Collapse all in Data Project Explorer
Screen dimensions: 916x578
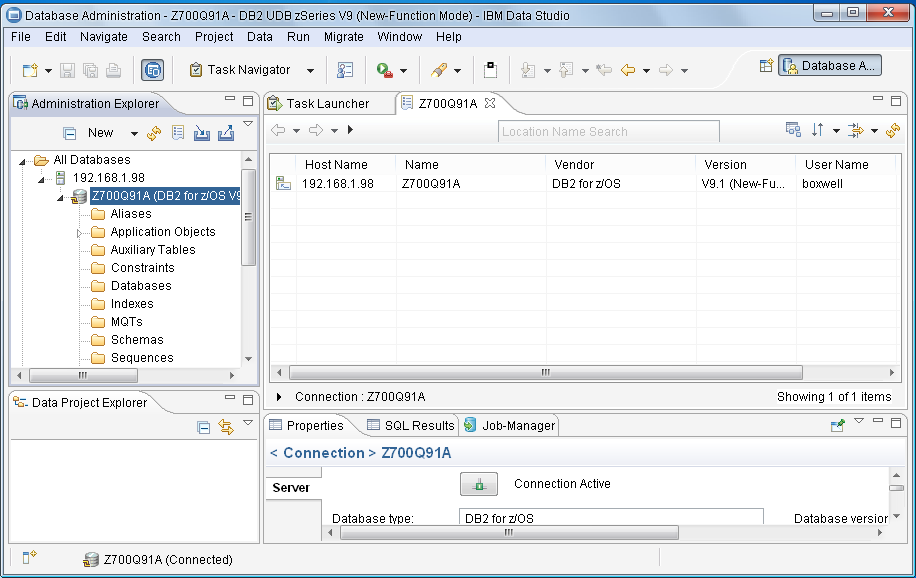204,427
